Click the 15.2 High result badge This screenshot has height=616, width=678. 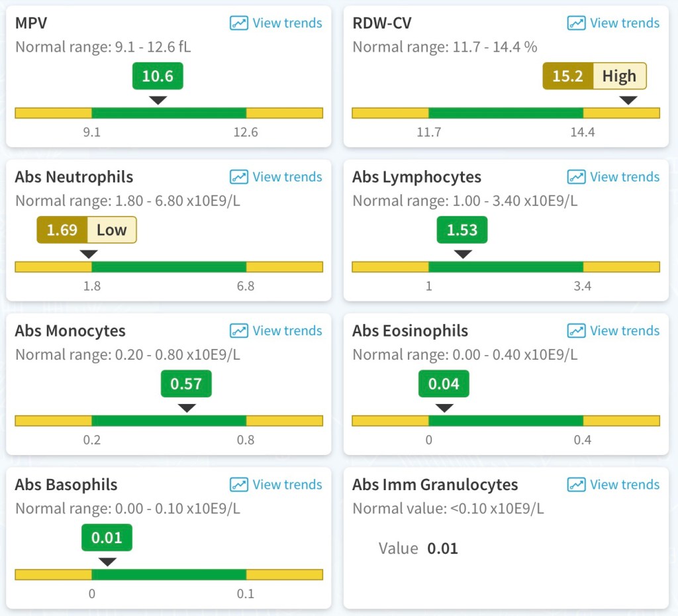point(594,76)
